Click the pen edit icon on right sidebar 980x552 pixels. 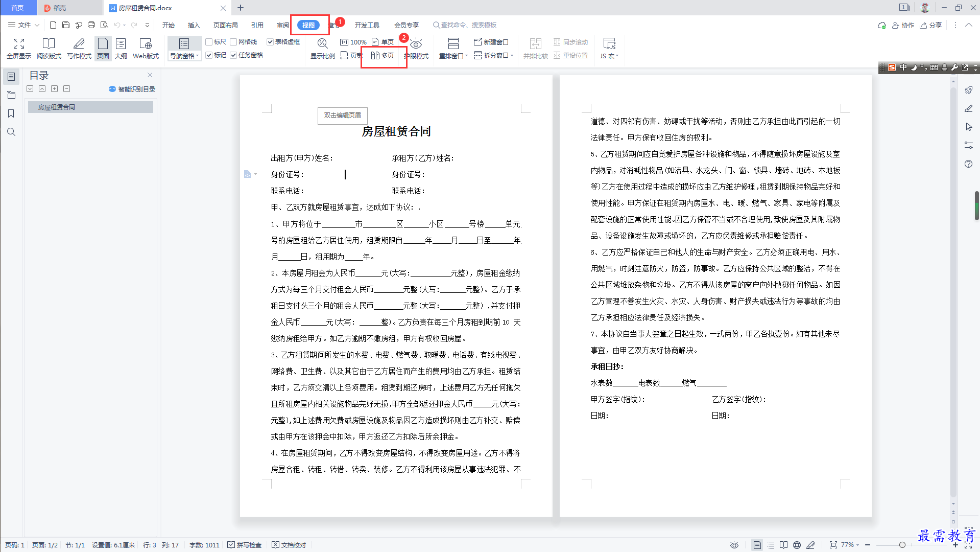pyautogui.click(x=968, y=108)
